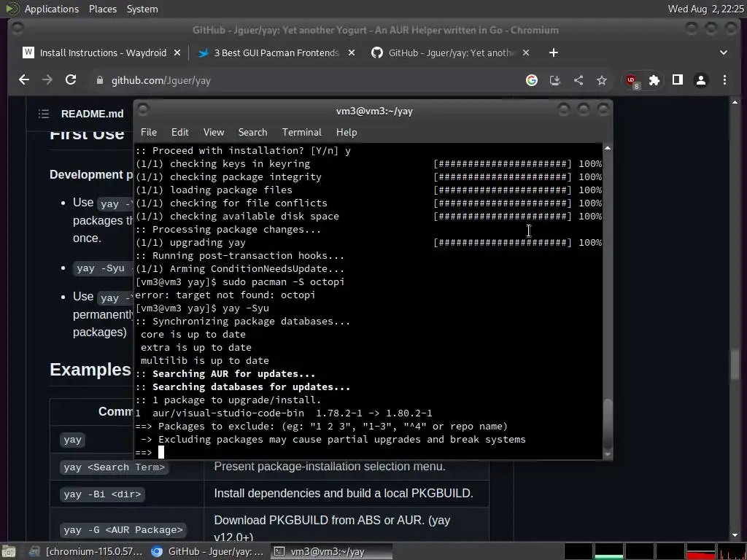Close the 3 Best GUI Pacman Frontends tab

click(352, 52)
